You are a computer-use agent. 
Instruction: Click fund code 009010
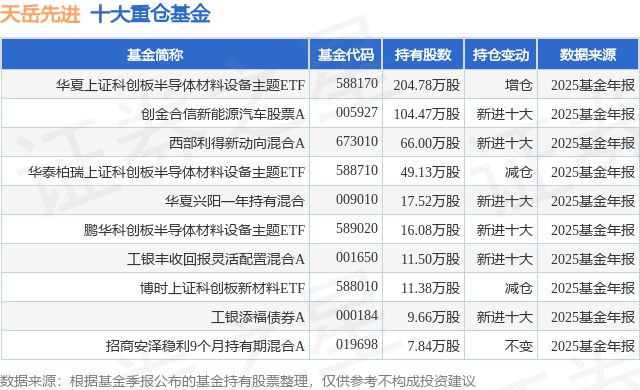point(357,199)
